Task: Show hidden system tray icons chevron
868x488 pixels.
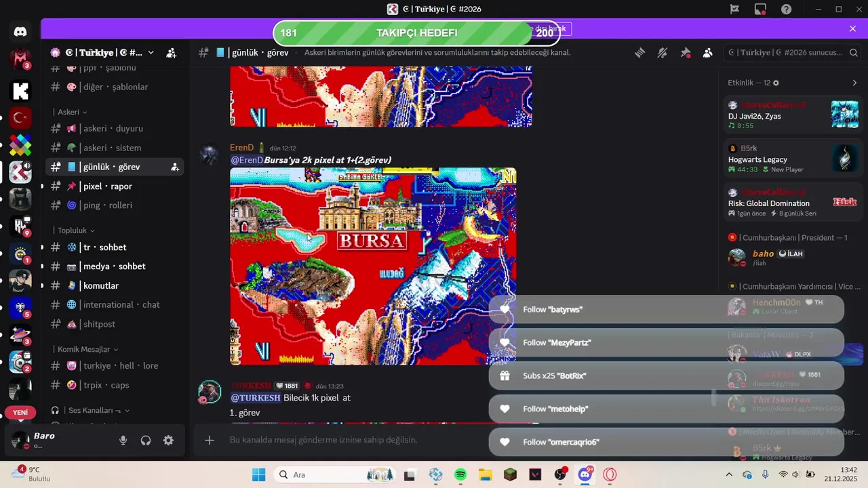Action: point(729,474)
